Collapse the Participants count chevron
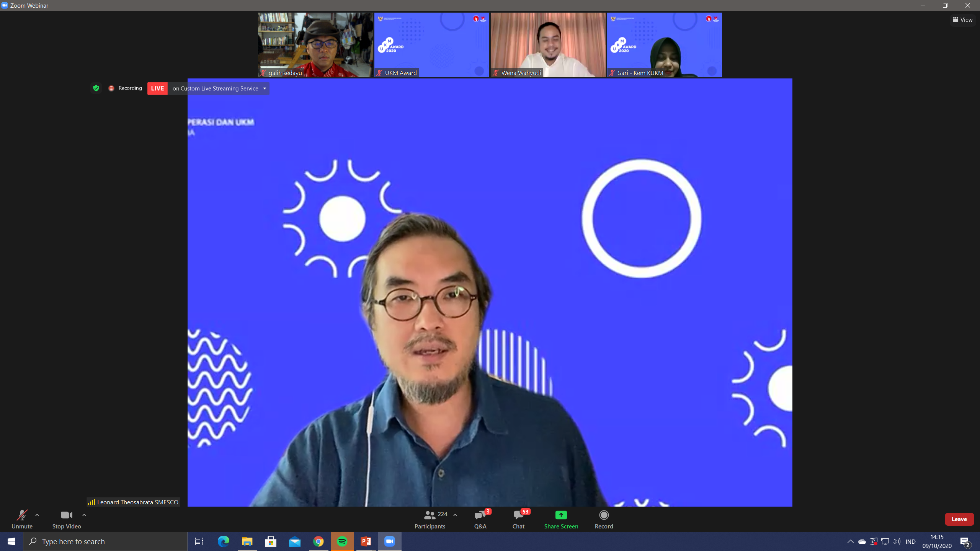The image size is (980, 551). pyautogui.click(x=455, y=515)
